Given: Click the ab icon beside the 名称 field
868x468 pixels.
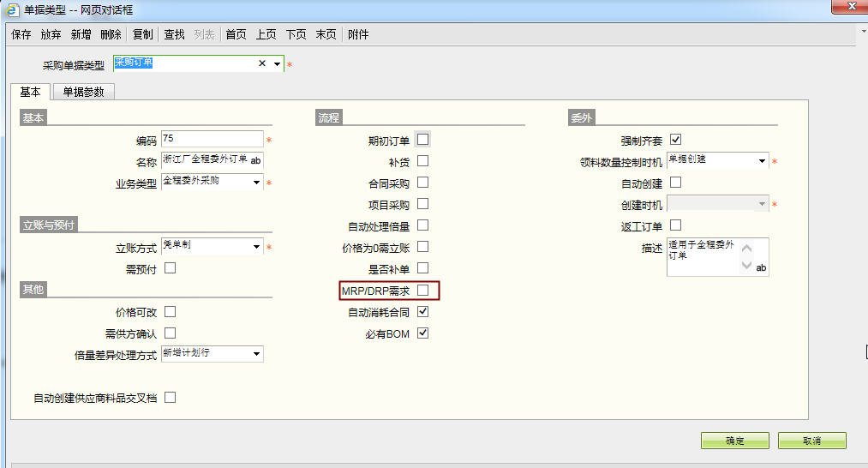Looking at the screenshot, I should [x=255, y=160].
